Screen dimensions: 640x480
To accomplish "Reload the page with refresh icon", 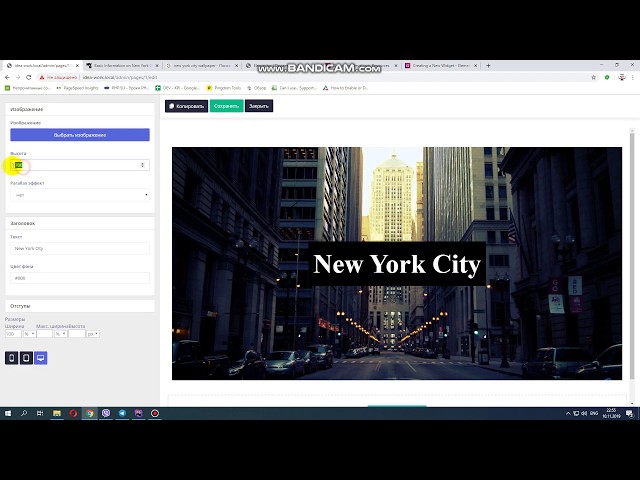I will click(29, 77).
